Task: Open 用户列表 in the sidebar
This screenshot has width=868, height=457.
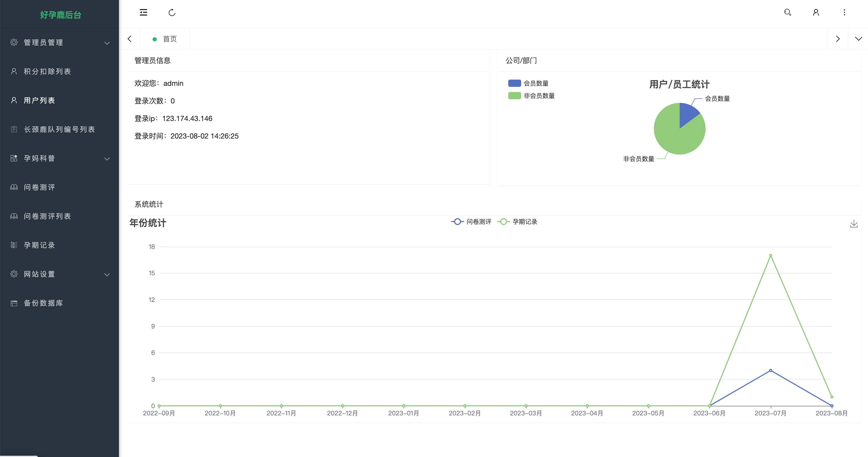Action: (x=59, y=100)
